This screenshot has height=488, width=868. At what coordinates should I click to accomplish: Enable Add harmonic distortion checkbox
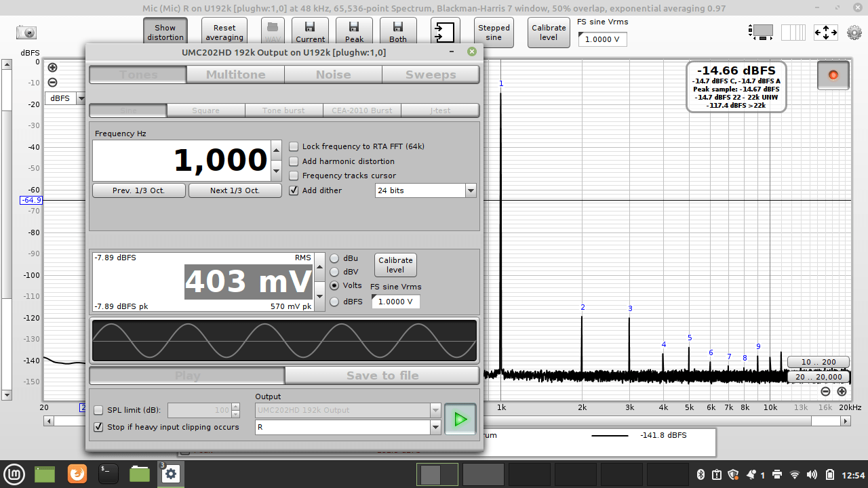click(x=294, y=161)
